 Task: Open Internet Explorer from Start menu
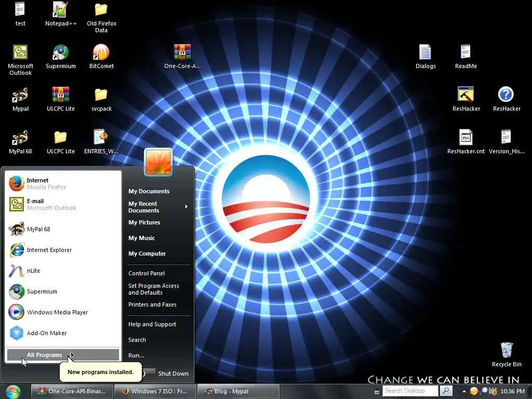[x=63, y=250]
